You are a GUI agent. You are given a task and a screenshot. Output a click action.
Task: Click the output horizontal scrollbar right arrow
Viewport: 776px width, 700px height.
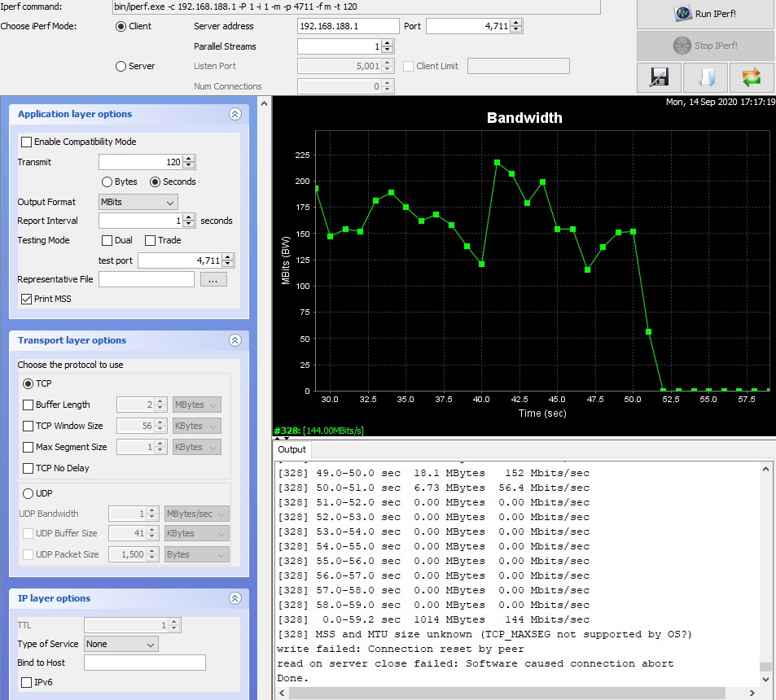click(x=752, y=693)
